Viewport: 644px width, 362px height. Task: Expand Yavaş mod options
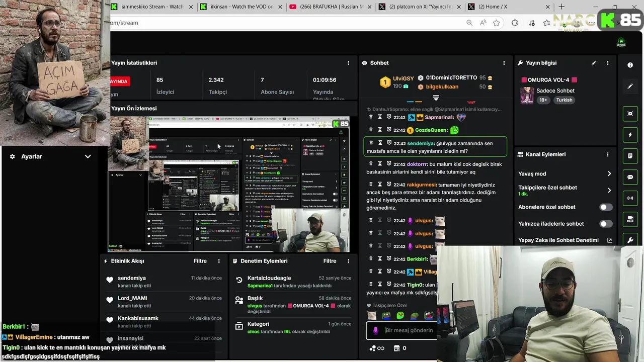(x=609, y=173)
